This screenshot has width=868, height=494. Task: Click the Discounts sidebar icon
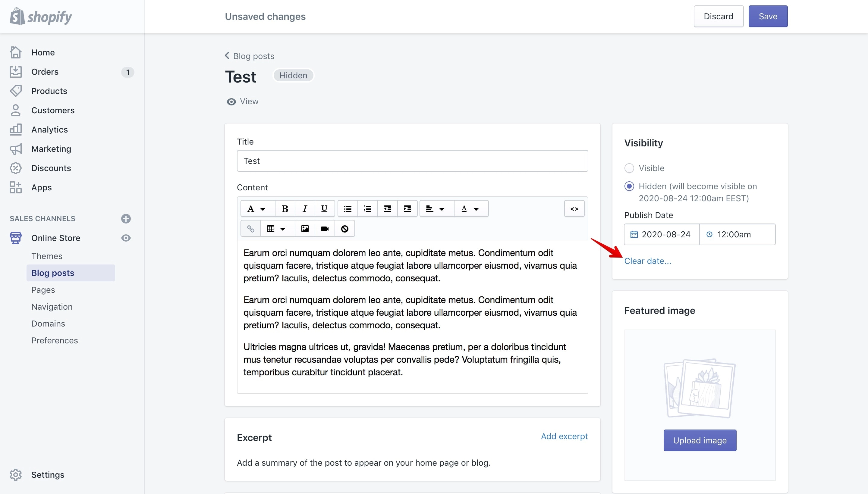click(16, 168)
